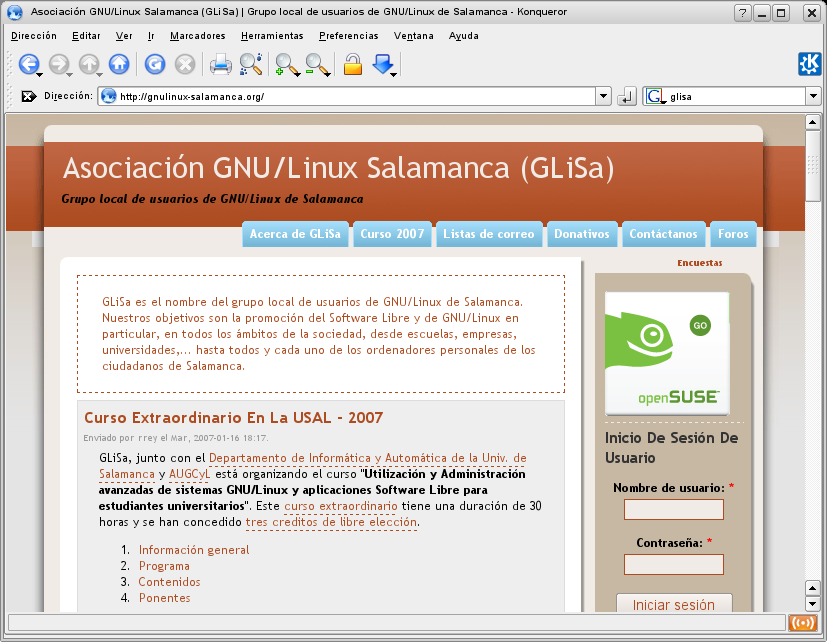This screenshot has width=827, height=642.
Task: Click the orange RSS feed icon in status bar
Action: pos(802,623)
